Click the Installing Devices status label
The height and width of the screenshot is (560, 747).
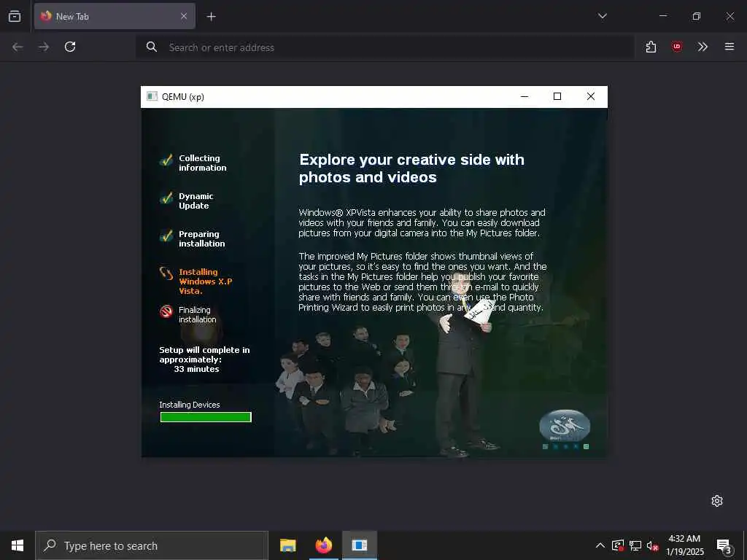point(190,405)
